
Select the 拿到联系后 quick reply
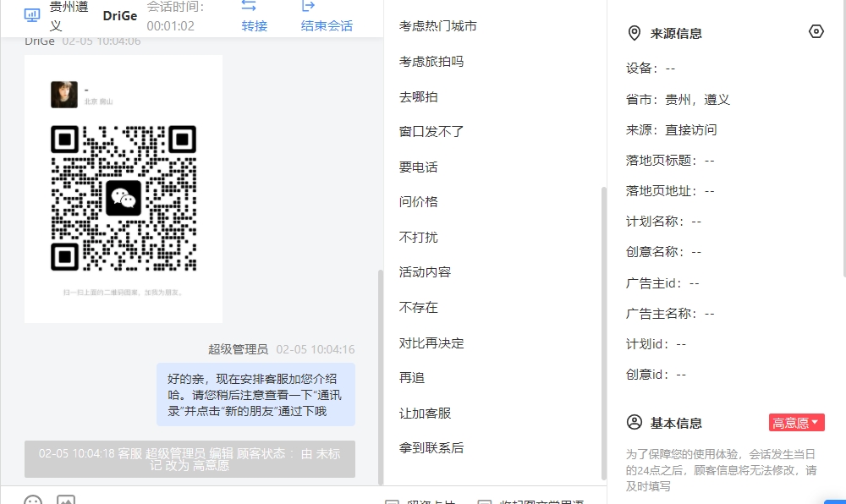click(x=431, y=447)
